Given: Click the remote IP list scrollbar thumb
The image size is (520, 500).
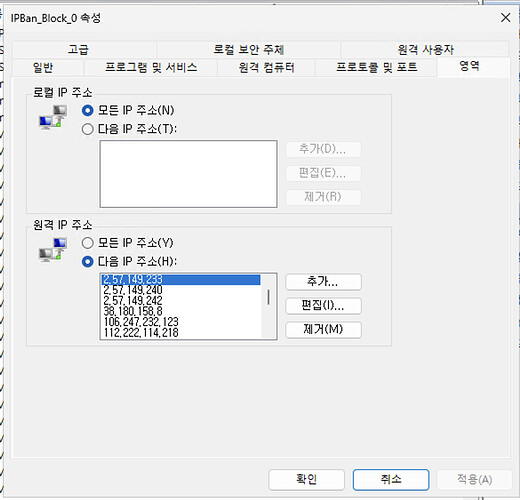Looking at the screenshot, I should (268, 297).
